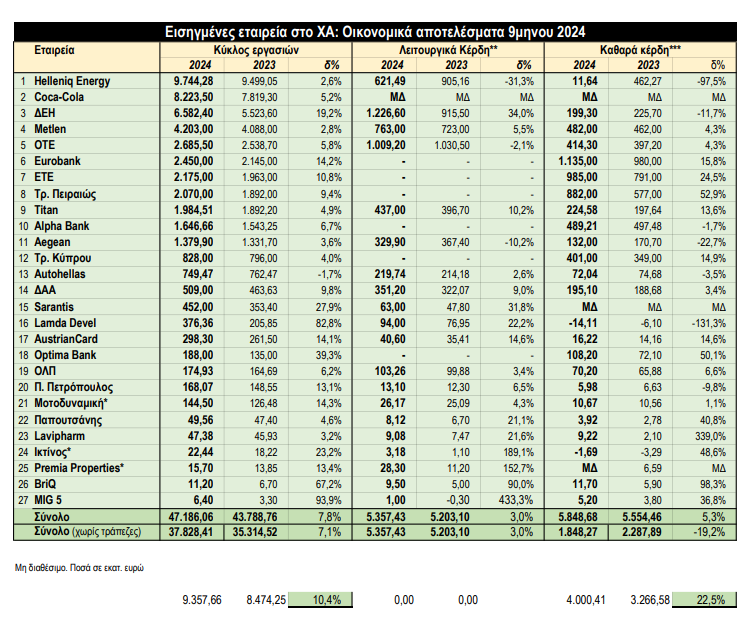Click the 'ΔΕΗ' row name
Viewport: 752px width, 624px height.
point(45,113)
